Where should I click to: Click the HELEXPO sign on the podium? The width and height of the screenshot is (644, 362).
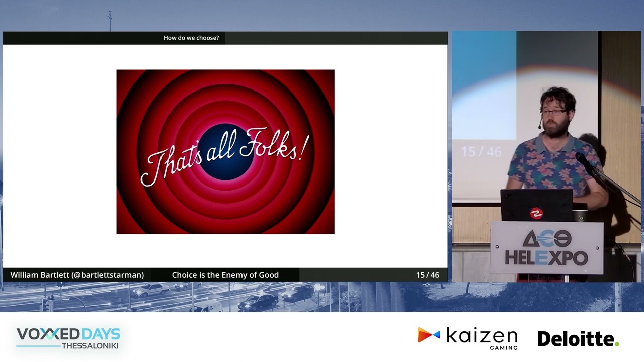tap(546, 247)
